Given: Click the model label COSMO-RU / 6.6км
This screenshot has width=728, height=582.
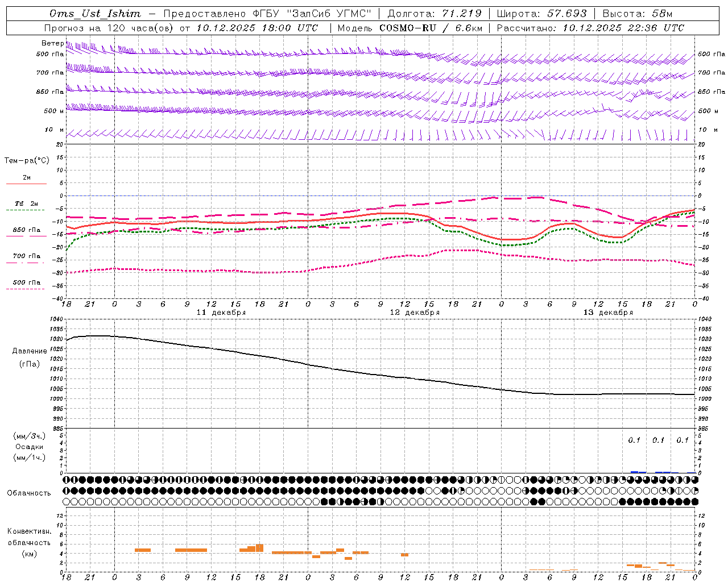Looking at the screenshot, I should (x=431, y=28).
